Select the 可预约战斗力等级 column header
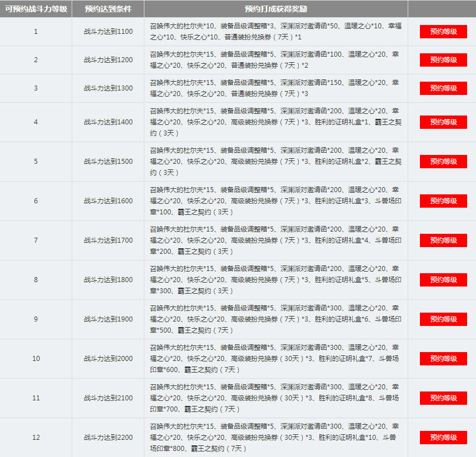 pos(36,8)
